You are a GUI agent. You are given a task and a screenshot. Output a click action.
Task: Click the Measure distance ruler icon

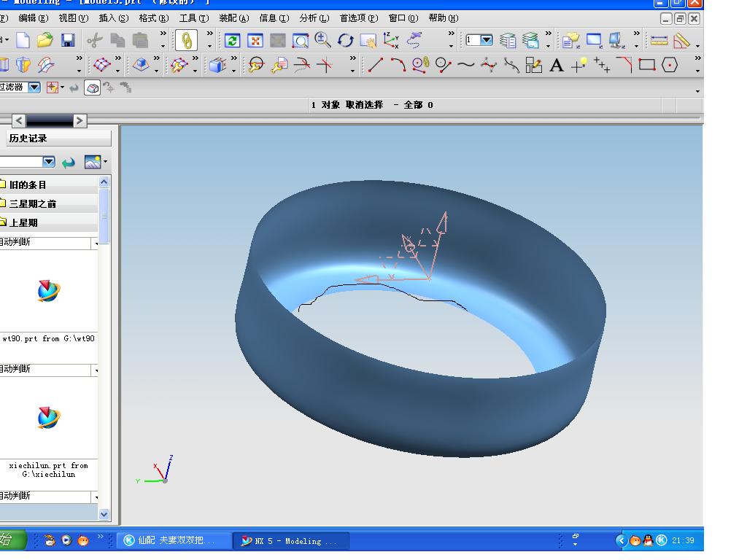(659, 41)
